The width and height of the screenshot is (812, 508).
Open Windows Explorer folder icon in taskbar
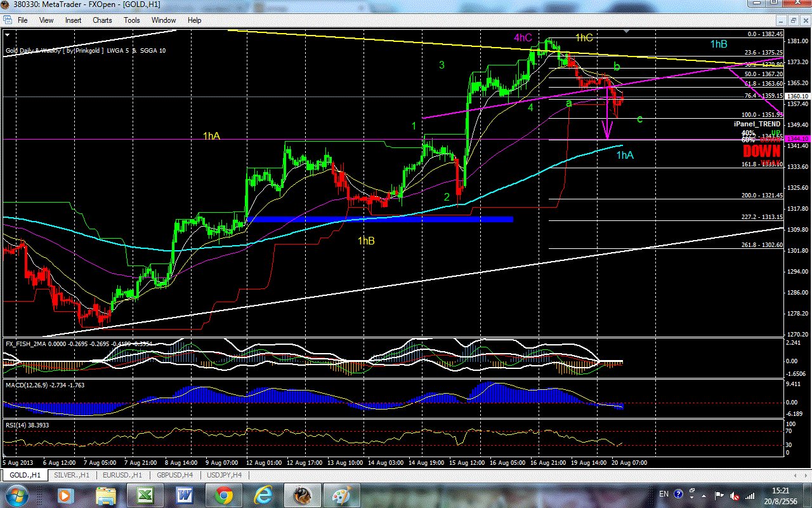tap(107, 494)
